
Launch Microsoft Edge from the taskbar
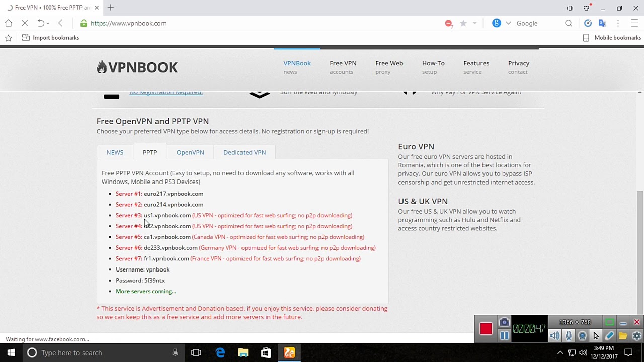click(220, 353)
